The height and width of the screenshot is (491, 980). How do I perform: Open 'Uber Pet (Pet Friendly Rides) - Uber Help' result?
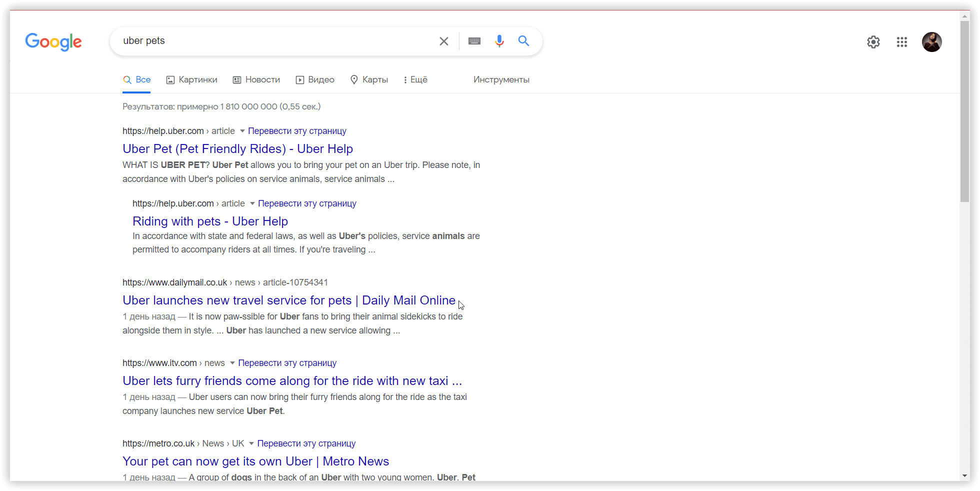tap(238, 149)
